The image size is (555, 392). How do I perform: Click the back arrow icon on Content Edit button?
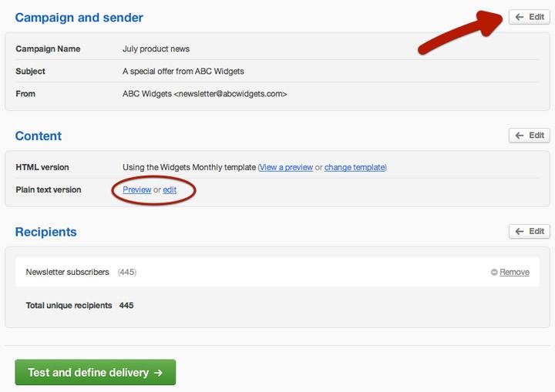(x=520, y=136)
